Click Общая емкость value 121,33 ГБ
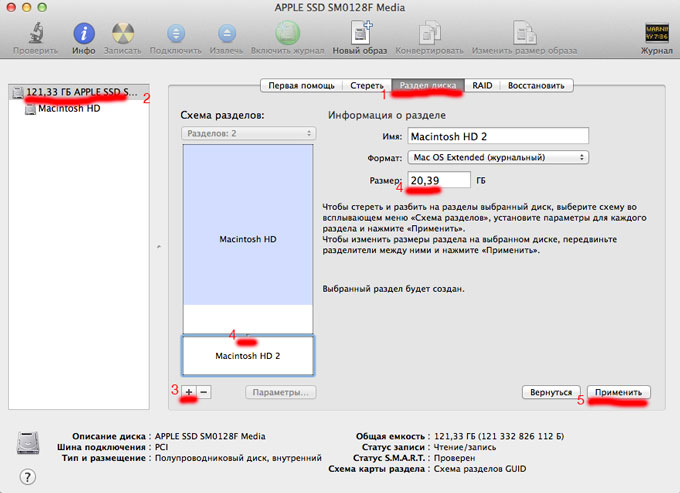Screen dimensions: 680x493 (499, 436)
